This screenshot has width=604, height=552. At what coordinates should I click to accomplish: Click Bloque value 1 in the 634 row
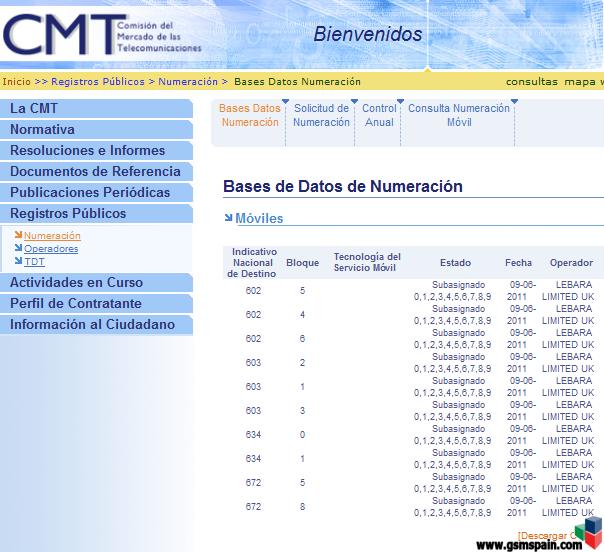tap(302, 458)
